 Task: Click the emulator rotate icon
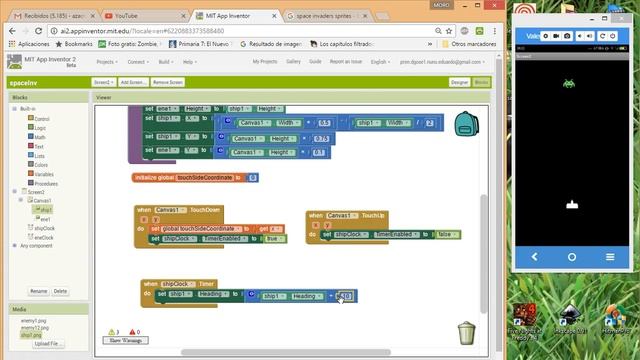[602, 36]
